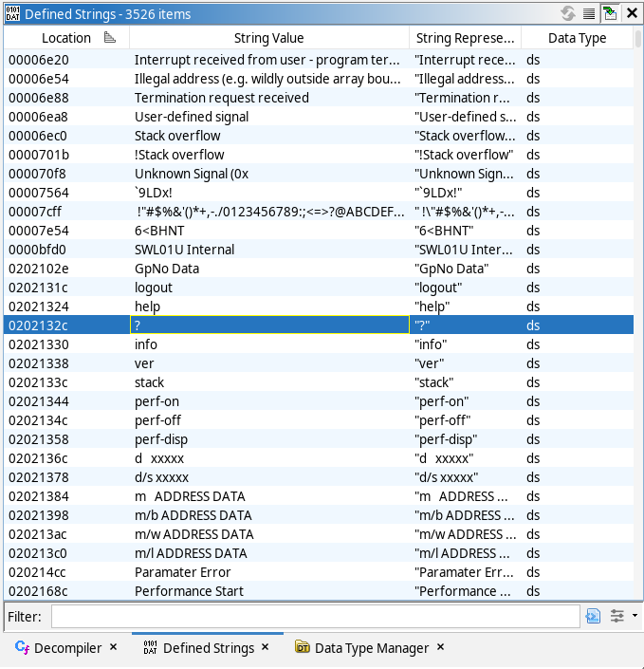Click the String Representation column header
Image resolution: width=644 pixels, height=669 pixels.
(x=465, y=38)
